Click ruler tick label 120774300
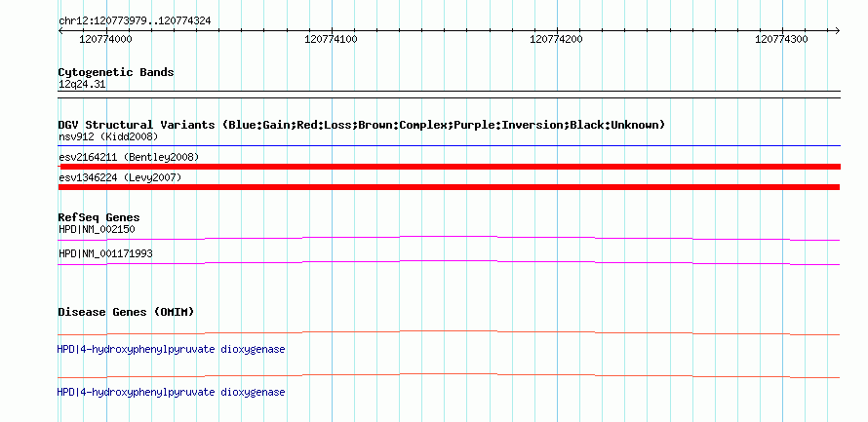Screen dimensions: 868x422 coord(781,39)
